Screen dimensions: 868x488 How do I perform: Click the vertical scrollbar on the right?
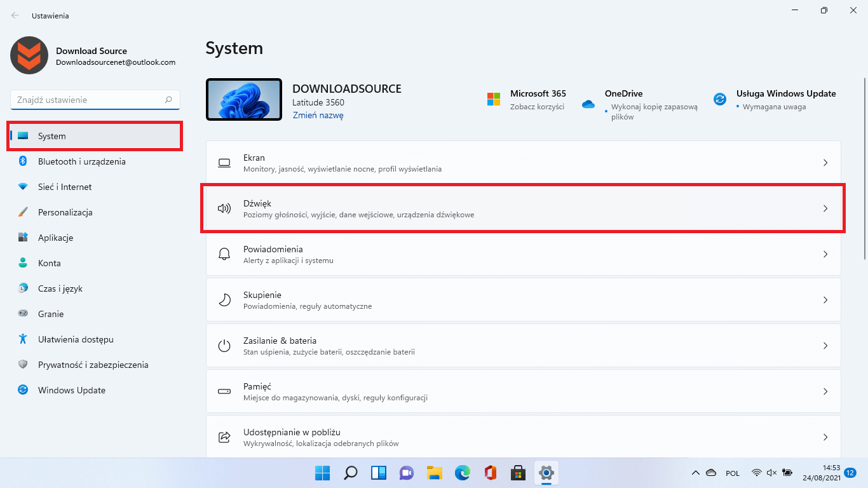865,168
